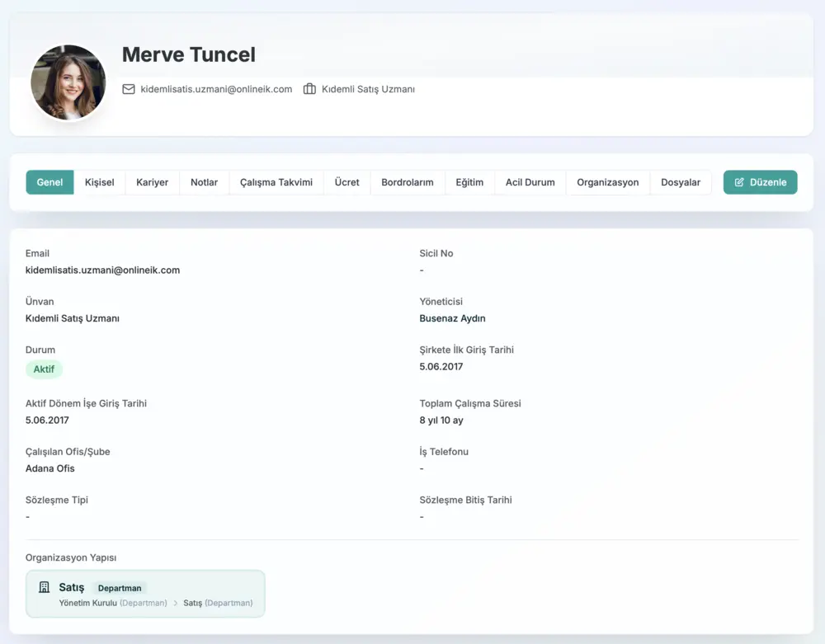Switch to the Eğitim tab
The width and height of the screenshot is (825, 644).
point(469,182)
